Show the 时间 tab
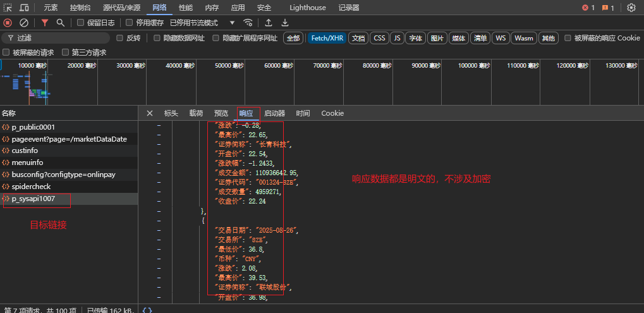The width and height of the screenshot is (644, 313). [x=303, y=113]
